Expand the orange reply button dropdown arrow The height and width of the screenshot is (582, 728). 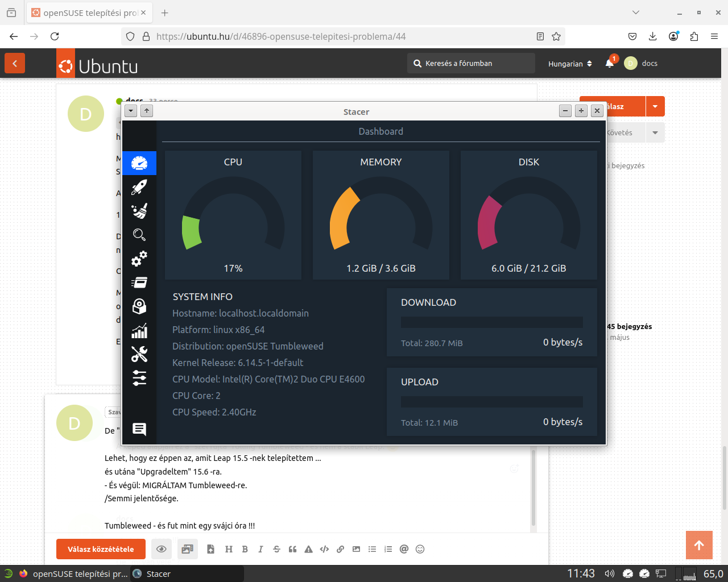click(x=655, y=106)
